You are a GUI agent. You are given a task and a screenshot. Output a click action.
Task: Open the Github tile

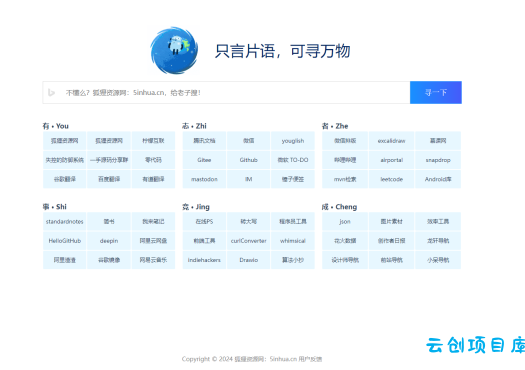(x=248, y=160)
